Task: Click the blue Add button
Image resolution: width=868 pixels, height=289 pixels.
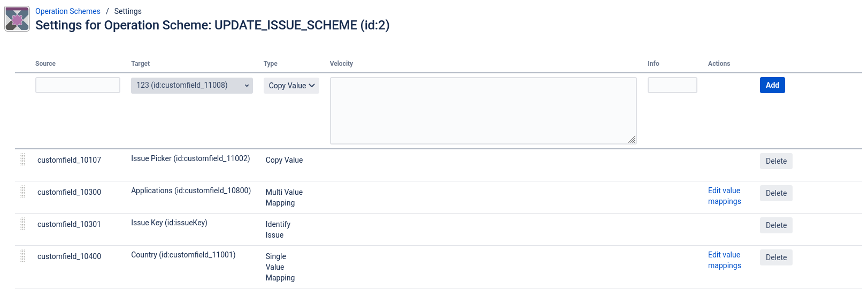Action: pos(772,85)
